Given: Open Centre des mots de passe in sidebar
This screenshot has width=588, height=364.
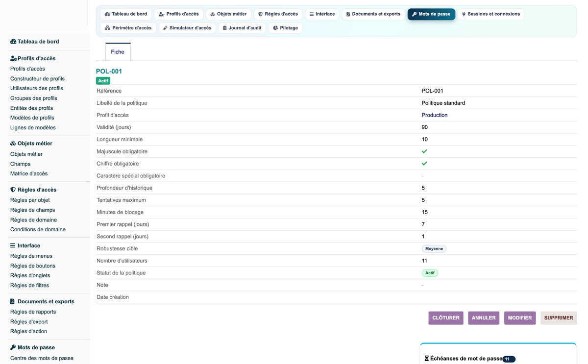Looking at the screenshot, I should point(42,358).
